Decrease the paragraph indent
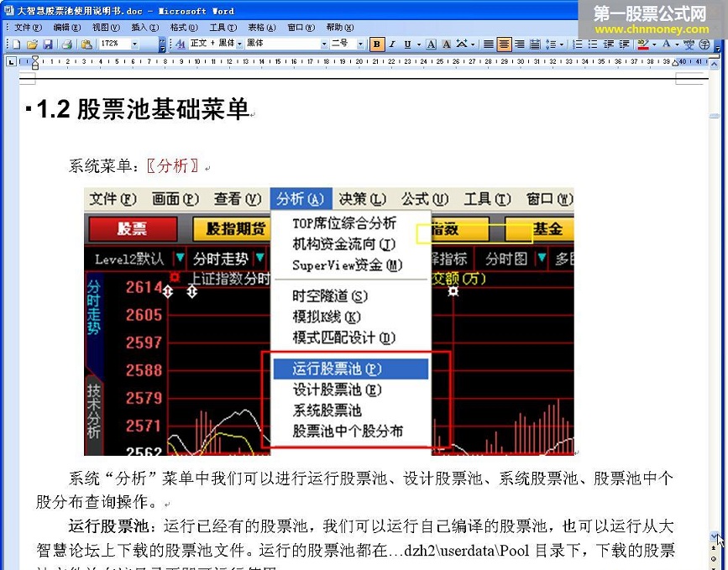This screenshot has height=570, width=728. [609, 44]
